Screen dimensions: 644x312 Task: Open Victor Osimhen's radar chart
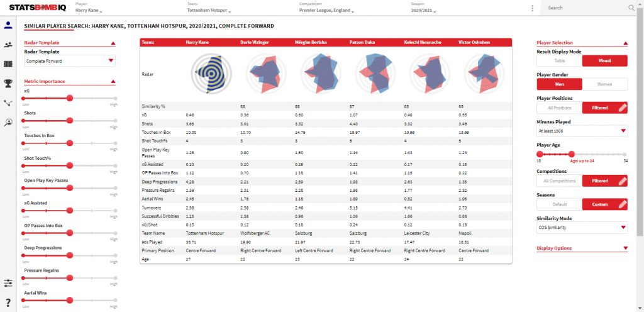pyautogui.click(x=485, y=74)
